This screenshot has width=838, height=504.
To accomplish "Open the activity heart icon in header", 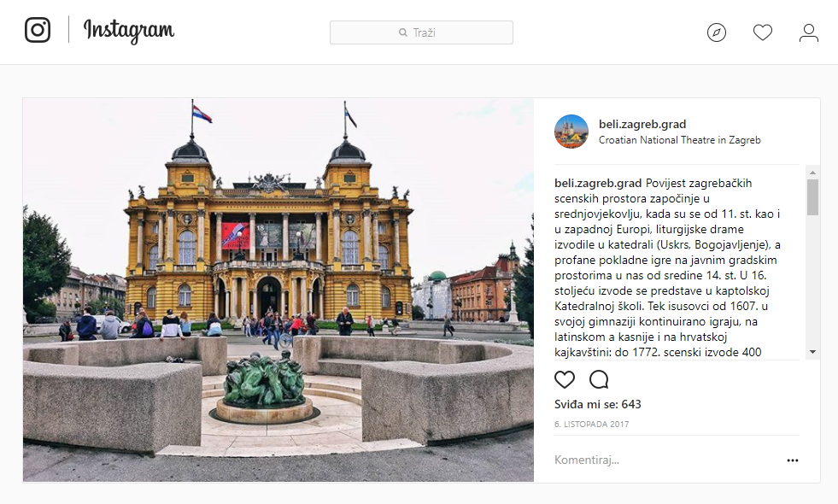I will 763,32.
